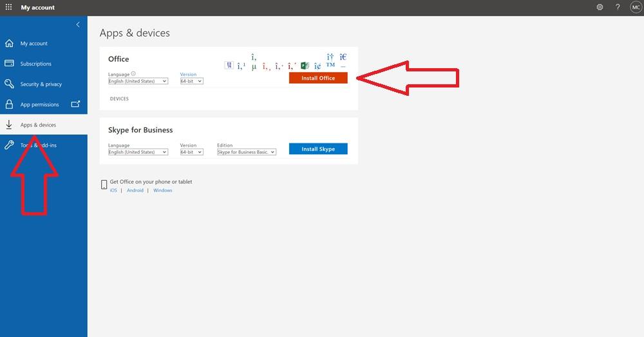Open Security & privacy in the sidebar
The height and width of the screenshot is (337, 644).
[41, 84]
